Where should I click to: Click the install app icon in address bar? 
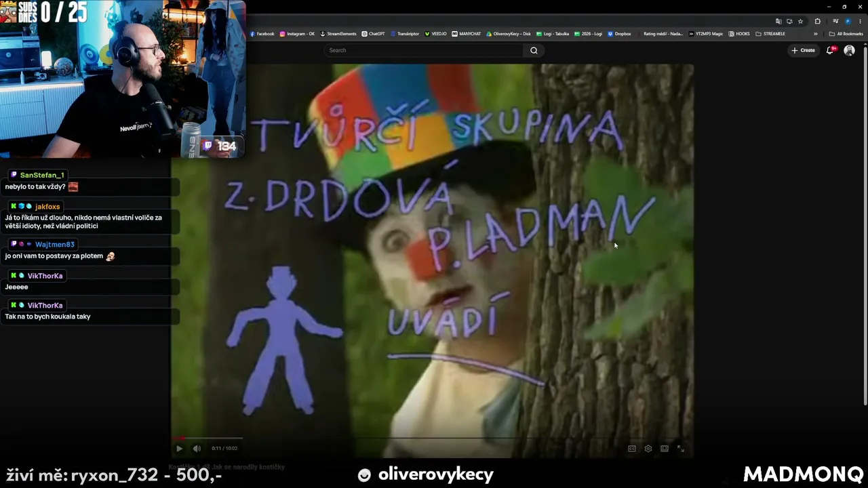pos(789,21)
